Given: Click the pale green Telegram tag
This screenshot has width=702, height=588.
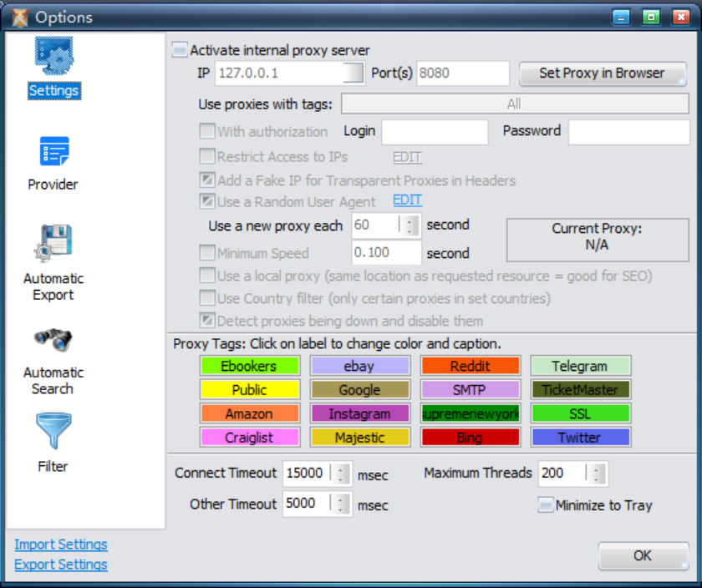Looking at the screenshot, I should coord(581,366).
